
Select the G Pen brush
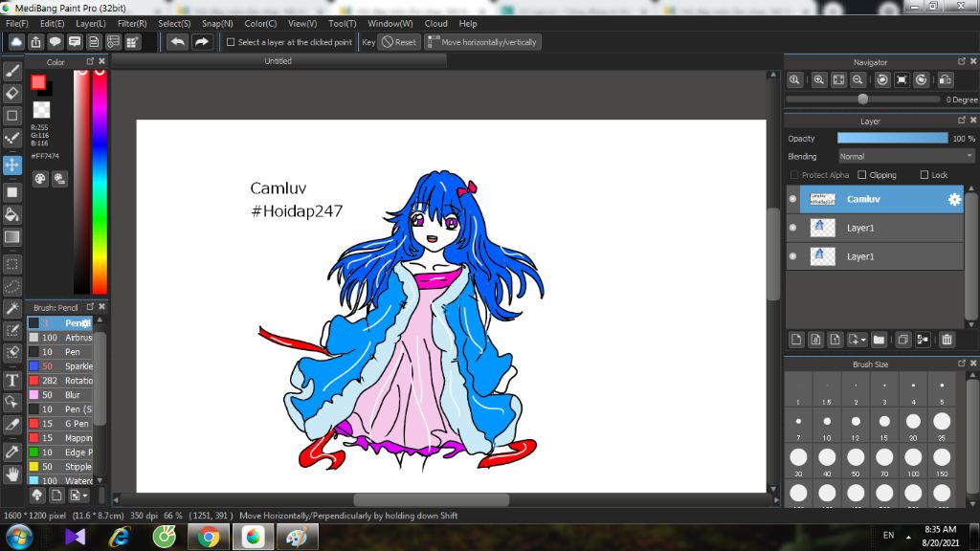pyautogui.click(x=60, y=424)
